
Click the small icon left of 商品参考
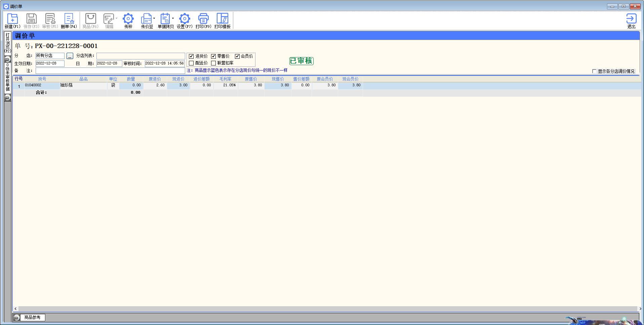click(x=16, y=317)
